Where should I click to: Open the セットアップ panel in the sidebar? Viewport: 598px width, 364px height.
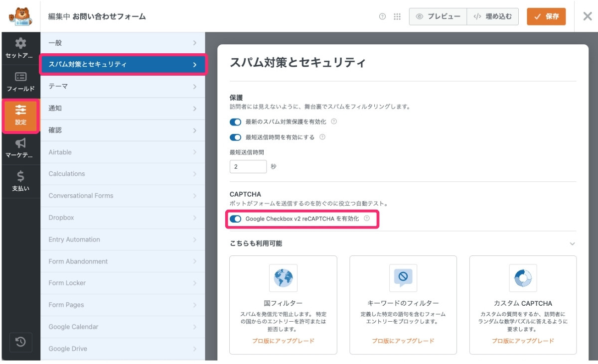point(20,48)
